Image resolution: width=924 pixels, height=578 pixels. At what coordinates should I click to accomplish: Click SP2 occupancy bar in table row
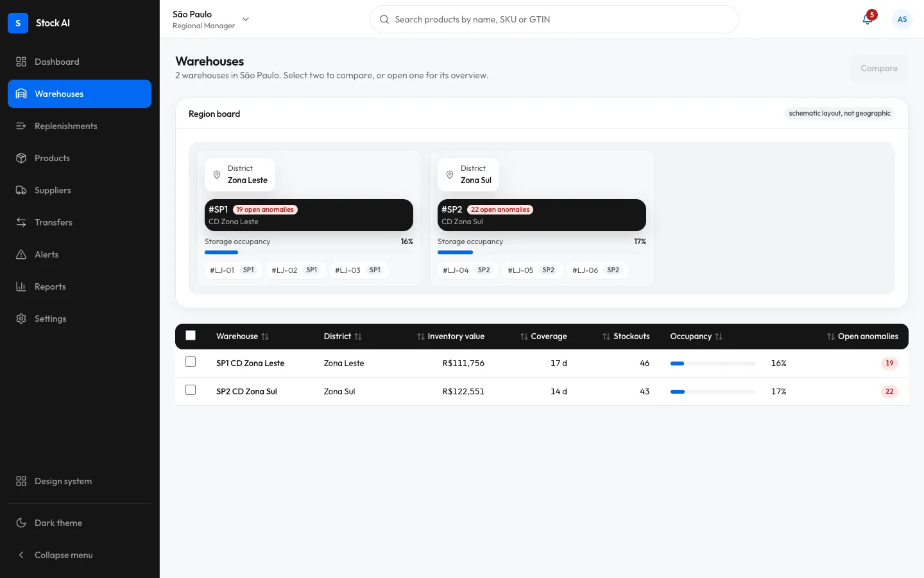click(x=713, y=392)
